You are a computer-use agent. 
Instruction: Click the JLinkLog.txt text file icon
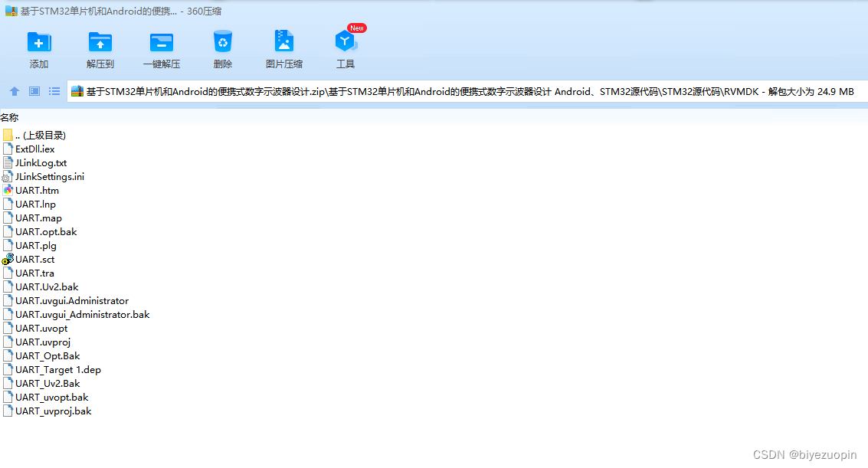coord(8,162)
